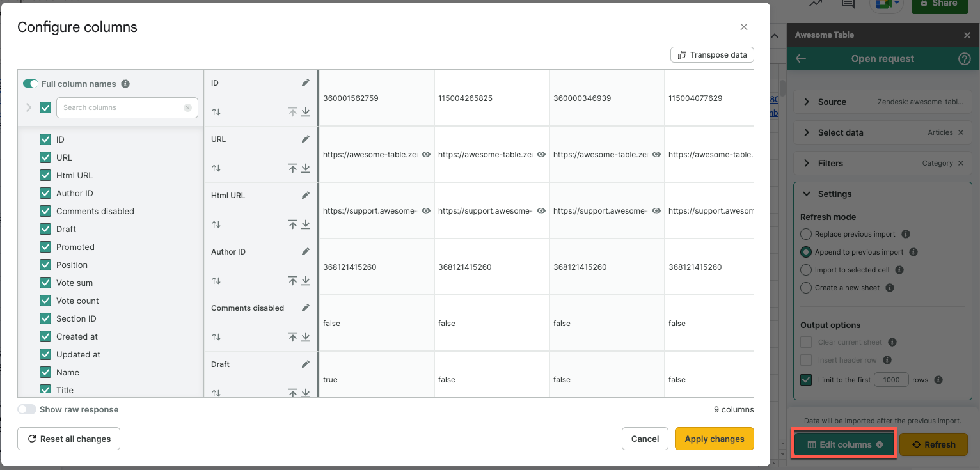
Task: Move Comments disabled column to the bottom
Action: click(x=306, y=337)
